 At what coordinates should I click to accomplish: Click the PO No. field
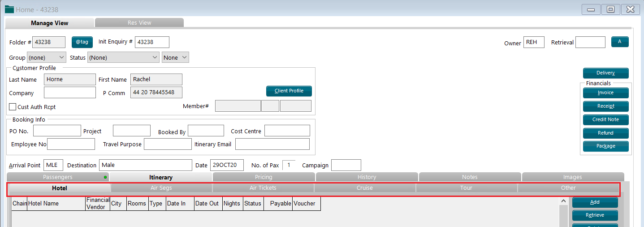pos(57,131)
